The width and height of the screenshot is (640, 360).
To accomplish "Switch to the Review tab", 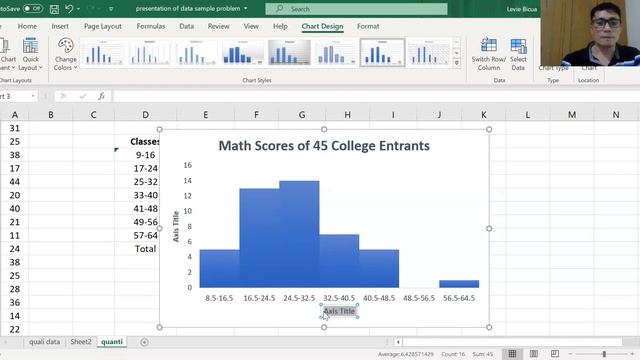I will click(218, 26).
